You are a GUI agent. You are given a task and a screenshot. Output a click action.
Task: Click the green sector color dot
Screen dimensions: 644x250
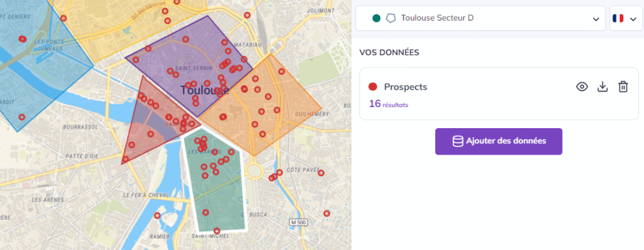[x=376, y=18]
